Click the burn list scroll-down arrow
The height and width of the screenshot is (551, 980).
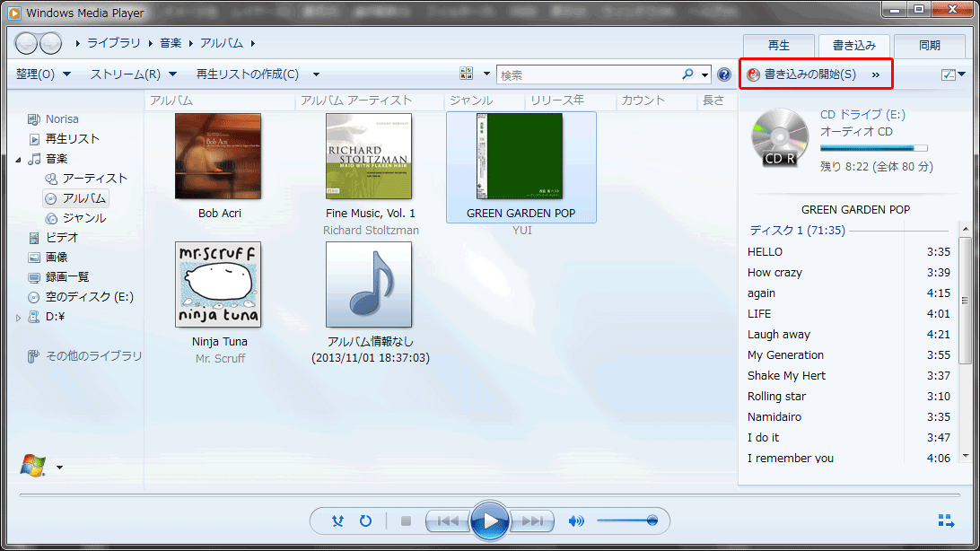[966, 456]
